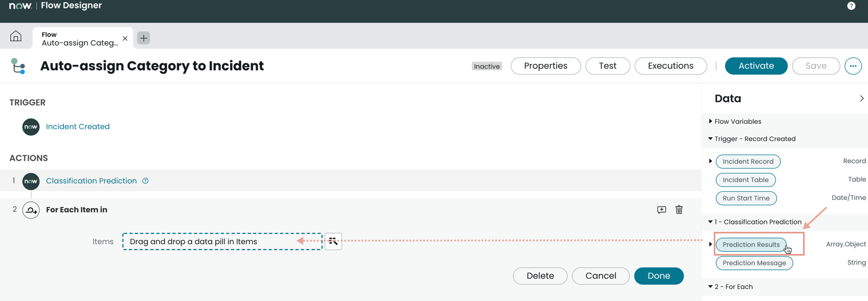Open flow Properties
The image size is (868, 301).
click(545, 66)
